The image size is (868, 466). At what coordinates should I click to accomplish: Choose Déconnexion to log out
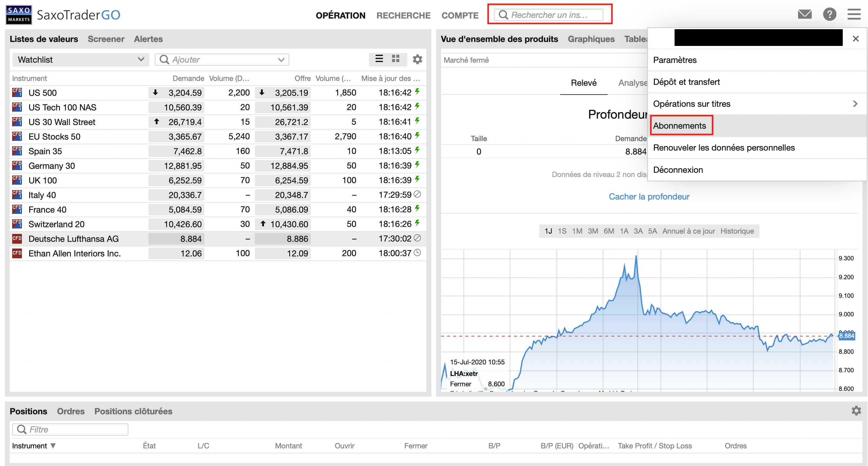point(757,169)
